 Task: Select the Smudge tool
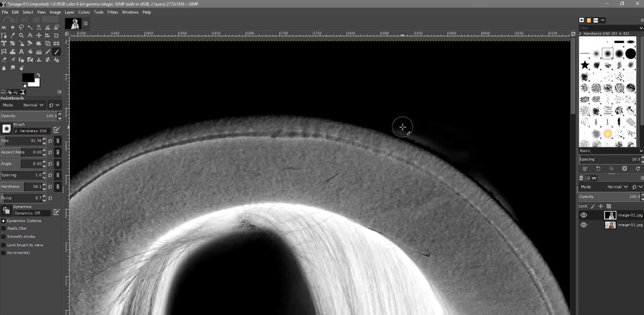(13, 68)
